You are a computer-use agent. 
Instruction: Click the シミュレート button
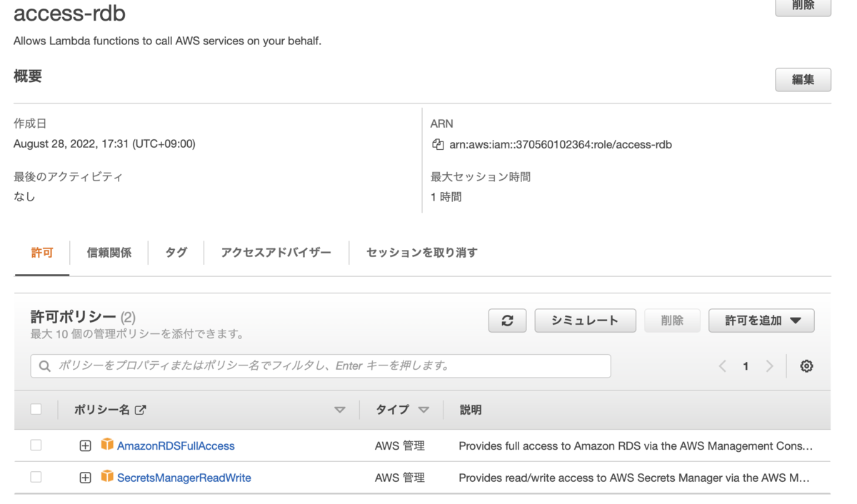[585, 321]
